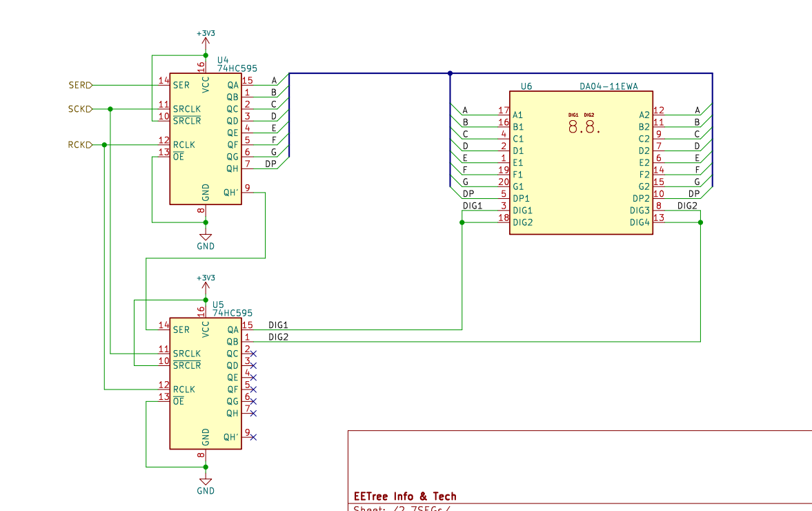Viewport: 812px width, 511px height.
Task: Select the no-connect marker on U5 QF pin
Action: 253,389
